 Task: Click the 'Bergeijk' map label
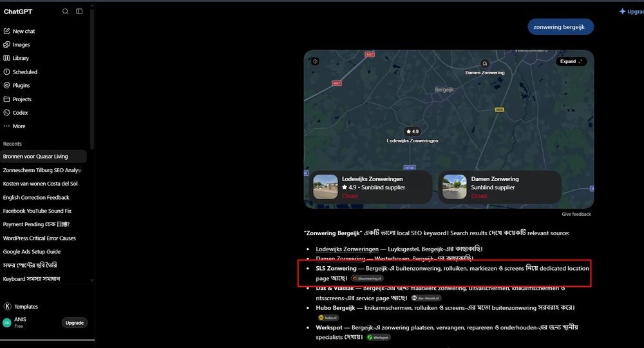coord(444,90)
